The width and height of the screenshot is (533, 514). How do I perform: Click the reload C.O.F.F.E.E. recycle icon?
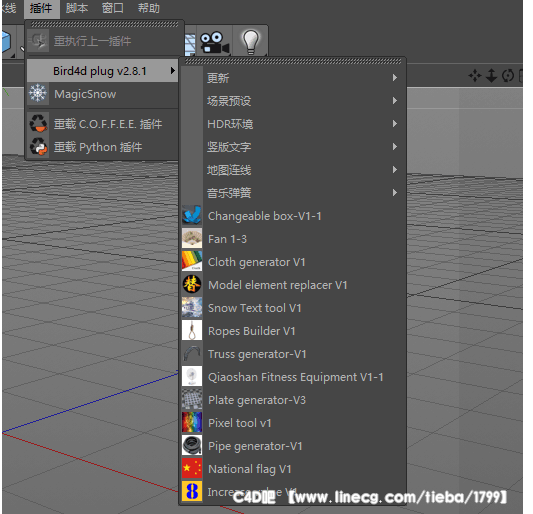point(38,123)
